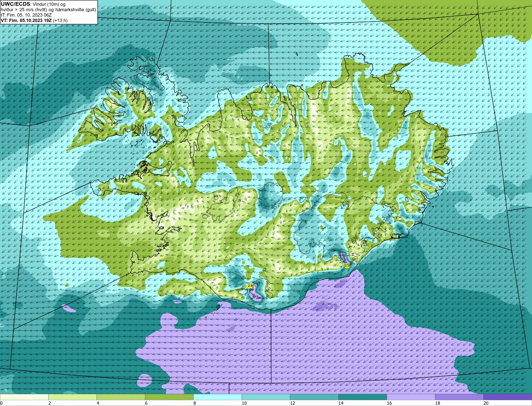Image resolution: width=532 pixels, height=406 pixels.
Task: Pick the pale yellow 0–2 m/s swatch
Action: (24, 397)
